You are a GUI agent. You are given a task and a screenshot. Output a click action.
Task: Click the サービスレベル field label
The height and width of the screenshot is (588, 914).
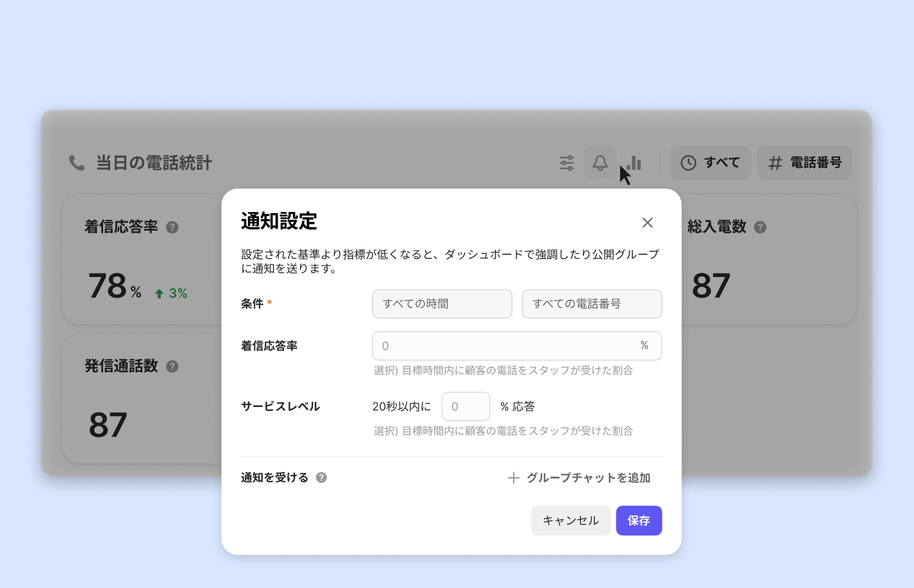pyautogui.click(x=281, y=406)
